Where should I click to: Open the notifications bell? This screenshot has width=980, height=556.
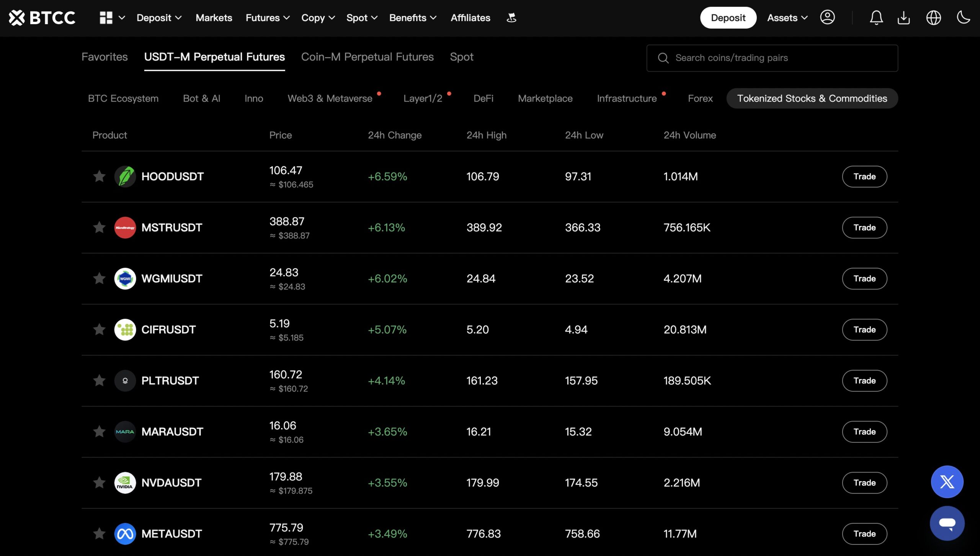[876, 18]
